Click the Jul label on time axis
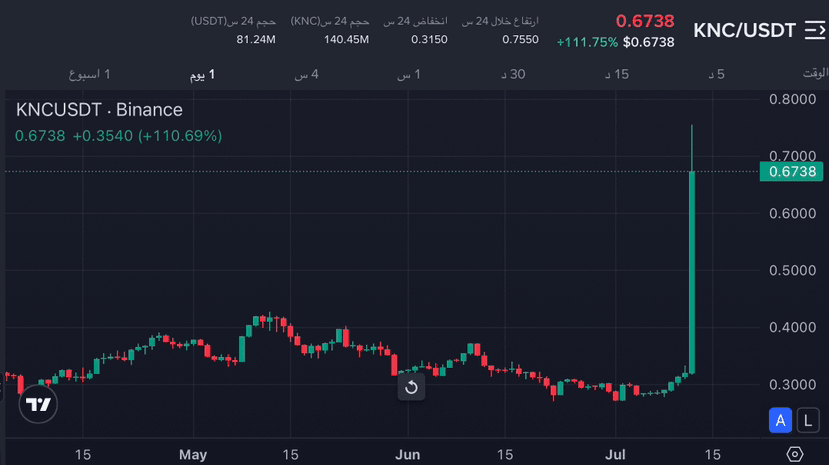The height and width of the screenshot is (465, 829). [x=615, y=454]
